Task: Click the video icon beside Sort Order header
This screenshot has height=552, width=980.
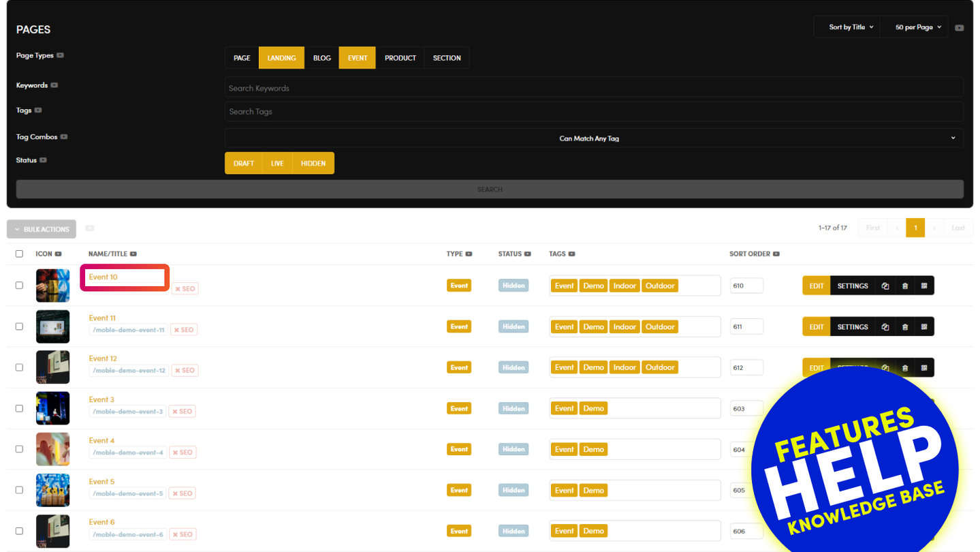Action: click(x=776, y=254)
